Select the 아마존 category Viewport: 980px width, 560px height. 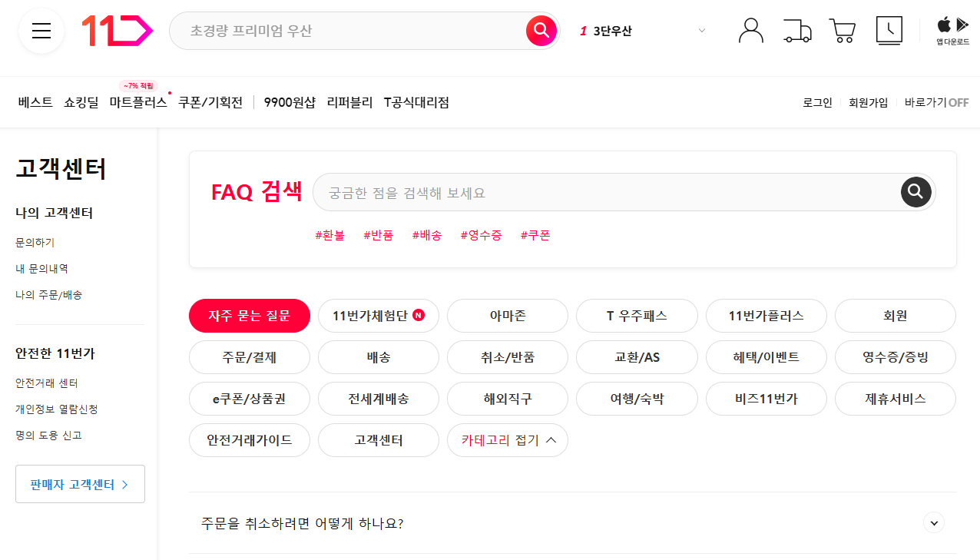click(508, 316)
